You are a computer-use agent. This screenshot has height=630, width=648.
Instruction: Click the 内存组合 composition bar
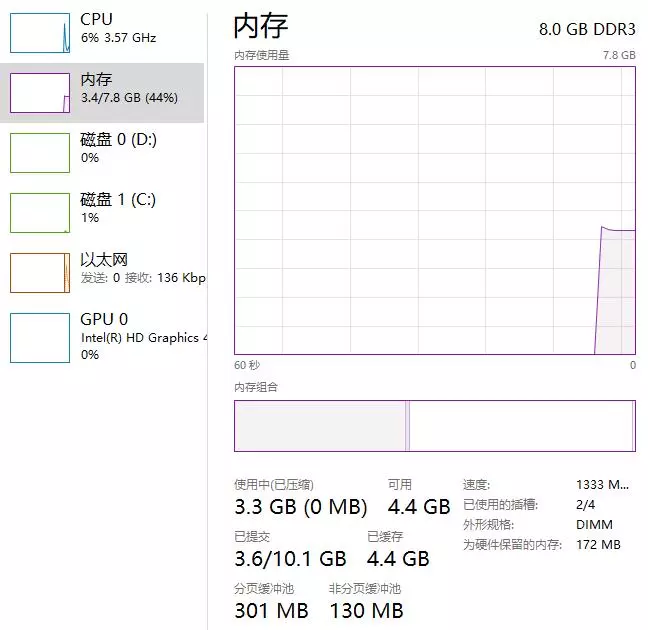(x=434, y=426)
